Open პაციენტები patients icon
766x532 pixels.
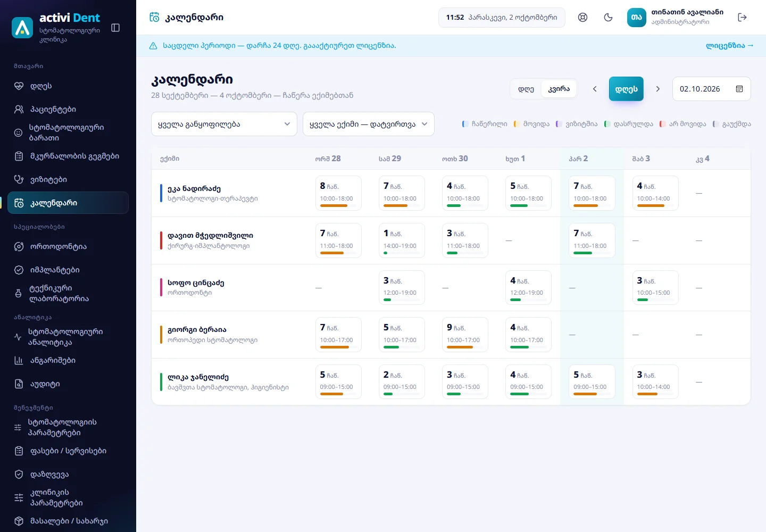coord(19,109)
